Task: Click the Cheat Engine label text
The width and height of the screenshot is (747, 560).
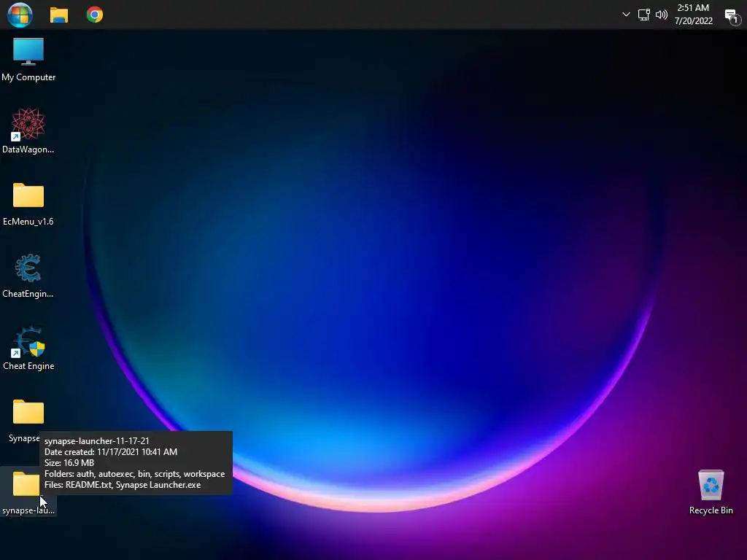Action: pos(28,366)
